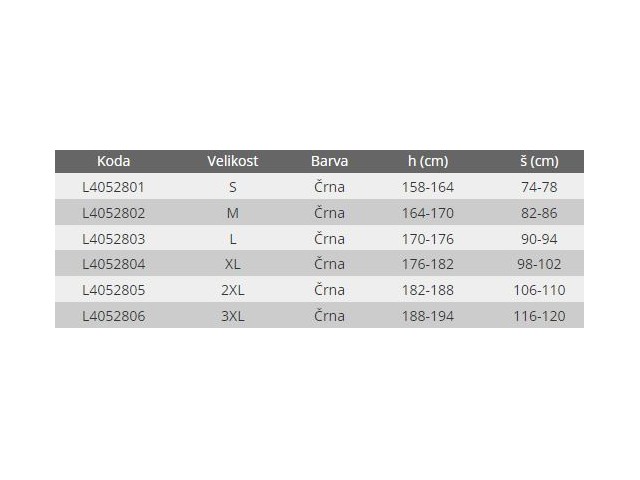640x480 pixels.
Task: Click height range 188-194
Action: pyautogui.click(x=428, y=316)
